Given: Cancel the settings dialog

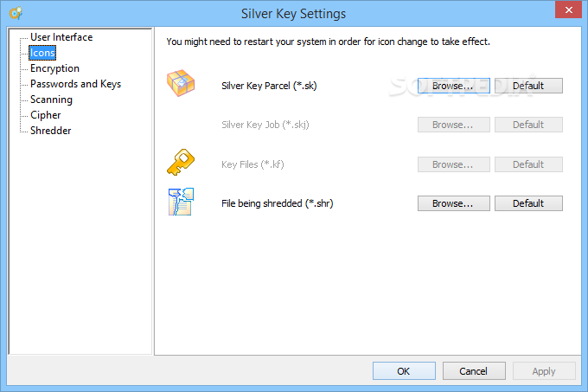Looking at the screenshot, I should (474, 370).
